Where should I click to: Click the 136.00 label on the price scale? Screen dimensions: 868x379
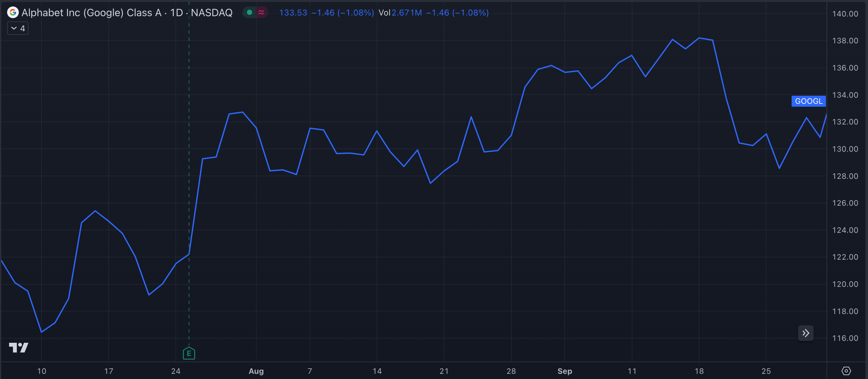(846, 68)
